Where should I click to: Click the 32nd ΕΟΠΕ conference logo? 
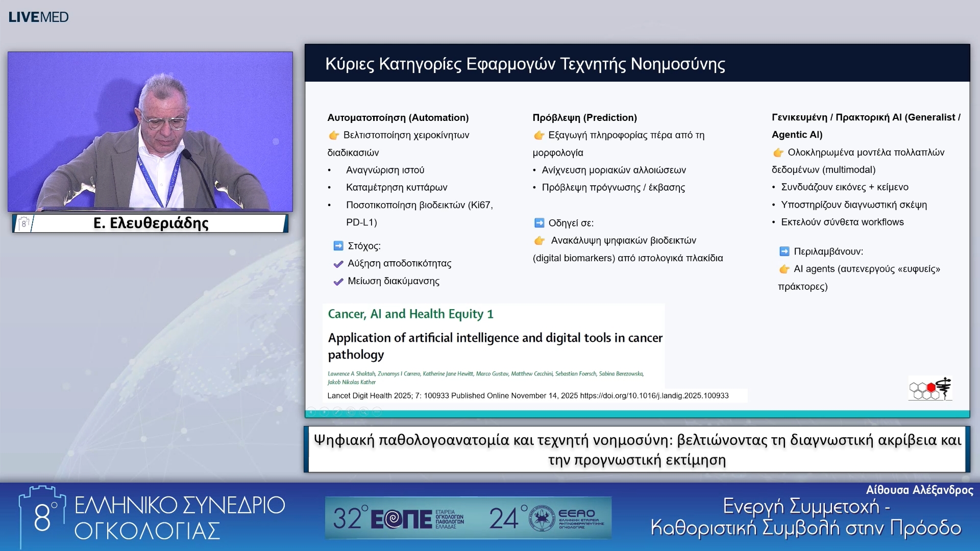pos(399,518)
